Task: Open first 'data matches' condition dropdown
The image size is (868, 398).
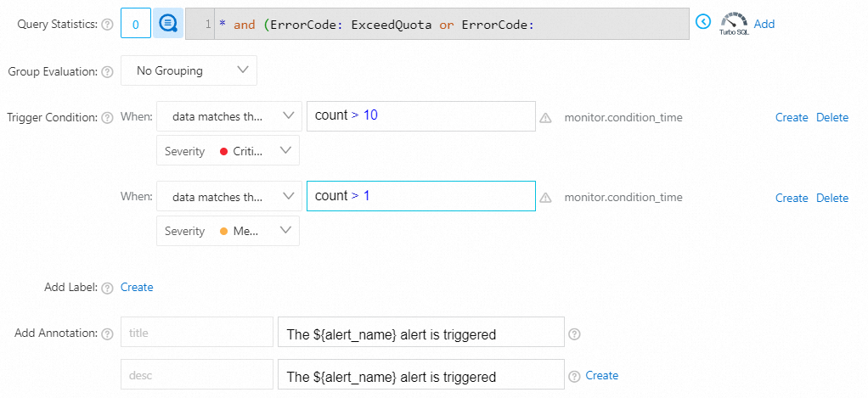Action: [228, 117]
